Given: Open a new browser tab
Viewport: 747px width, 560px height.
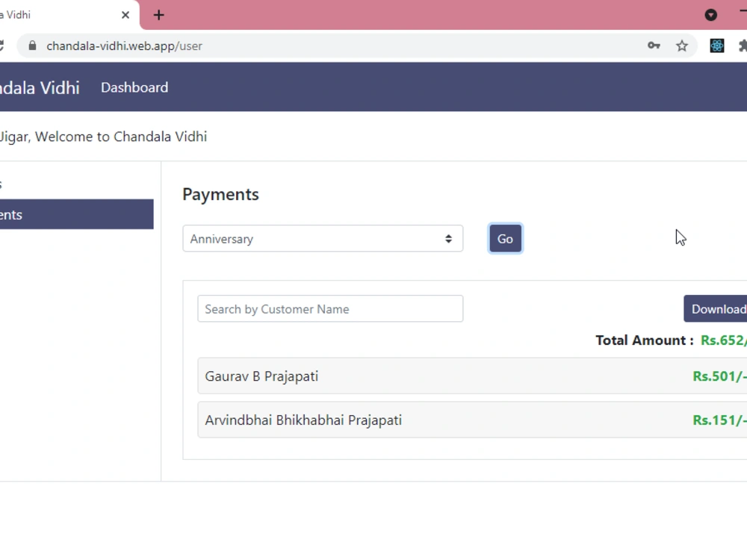Looking at the screenshot, I should [158, 15].
